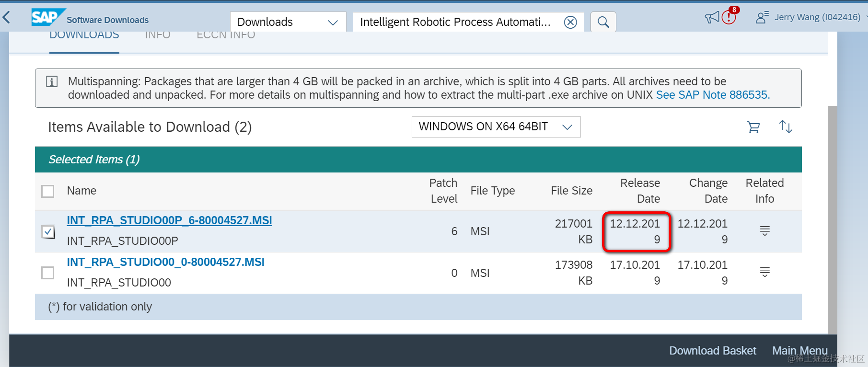Click the magnifier search button
This screenshot has height=367, width=868.
(x=603, y=22)
